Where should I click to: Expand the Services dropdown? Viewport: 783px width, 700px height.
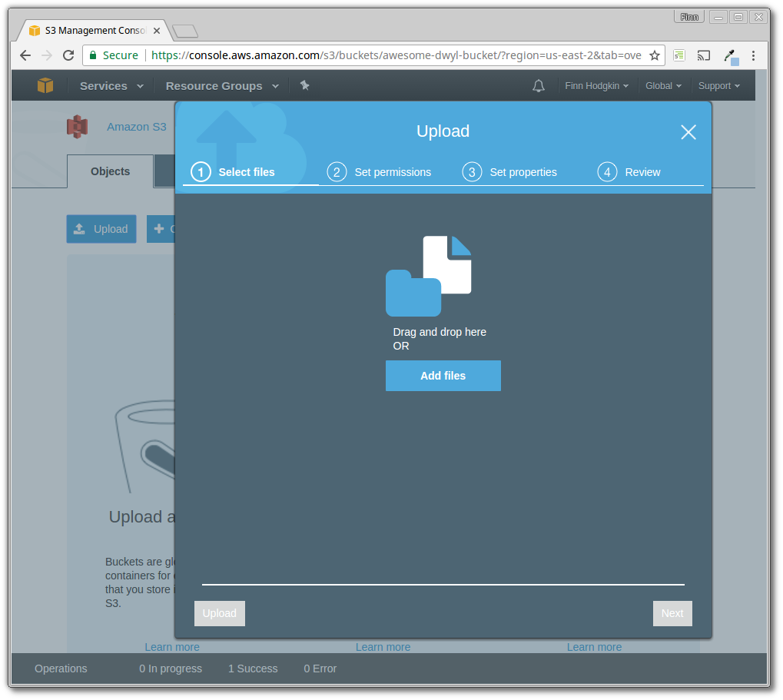point(111,86)
